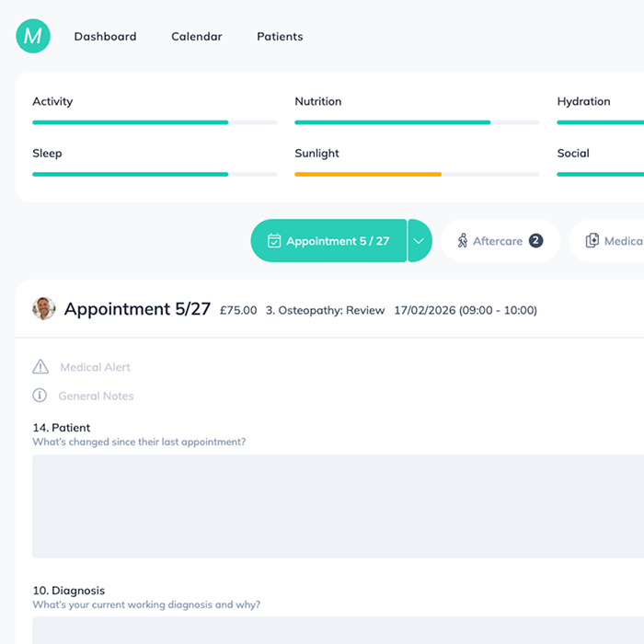This screenshot has width=644, height=644.
Task: Select the Appointment 5 / 27 button label
Action: coord(337,241)
